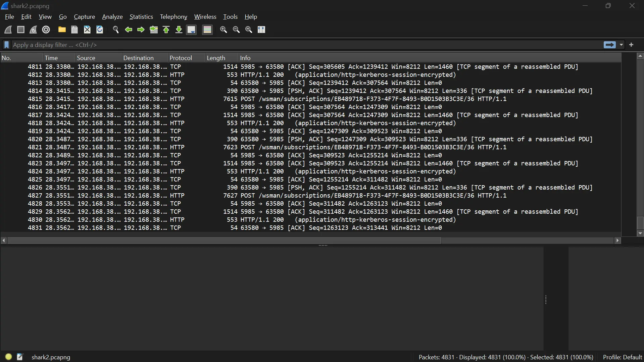Sort by Info column header
The image size is (644, 362).
tap(430, 58)
